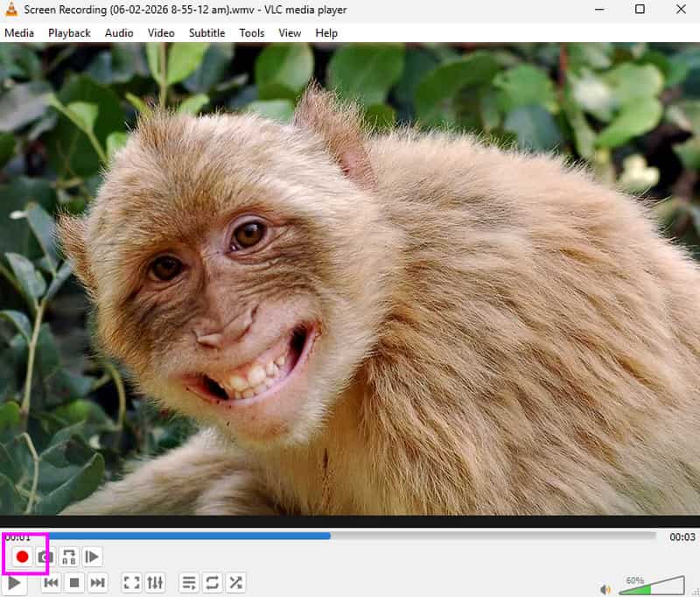Maximize the VLC media player window
The width and height of the screenshot is (700, 597).
tap(640, 10)
